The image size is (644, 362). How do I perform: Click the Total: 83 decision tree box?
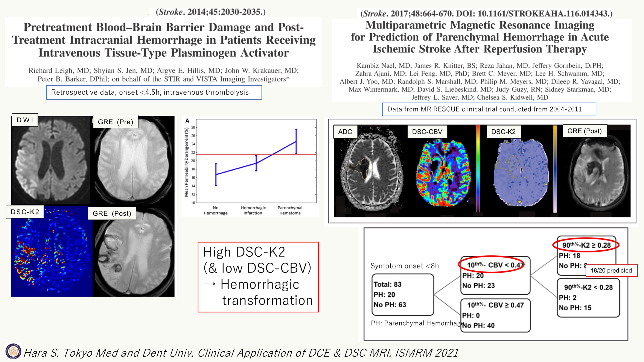point(402,295)
